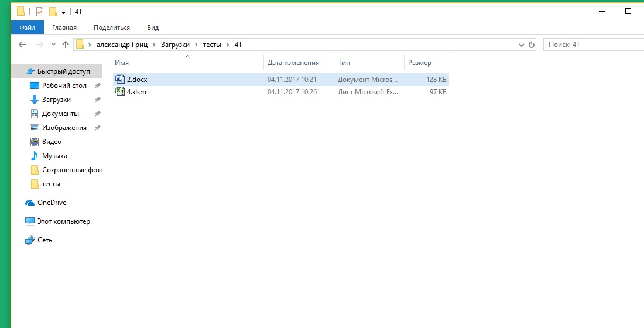
Task: Open Customize Quick Access Toolbar dropdown
Action: [63, 12]
